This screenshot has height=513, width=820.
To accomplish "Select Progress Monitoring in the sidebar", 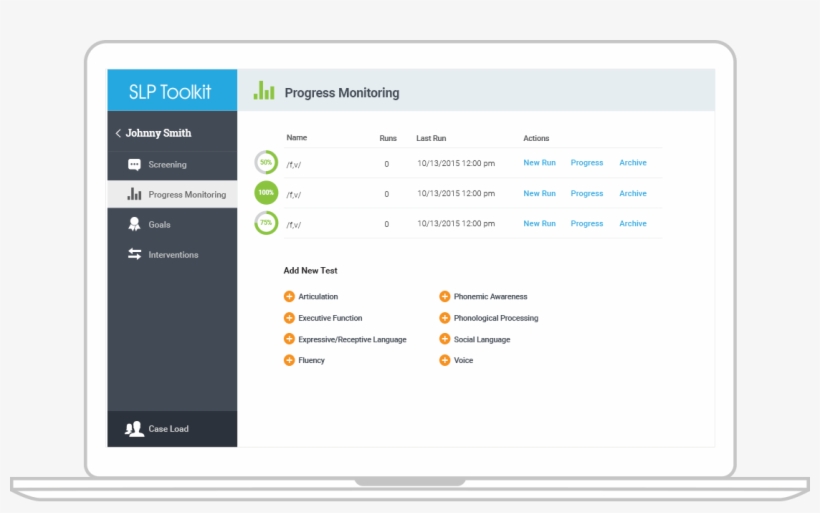I will pyautogui.click(x=172, y=194).
